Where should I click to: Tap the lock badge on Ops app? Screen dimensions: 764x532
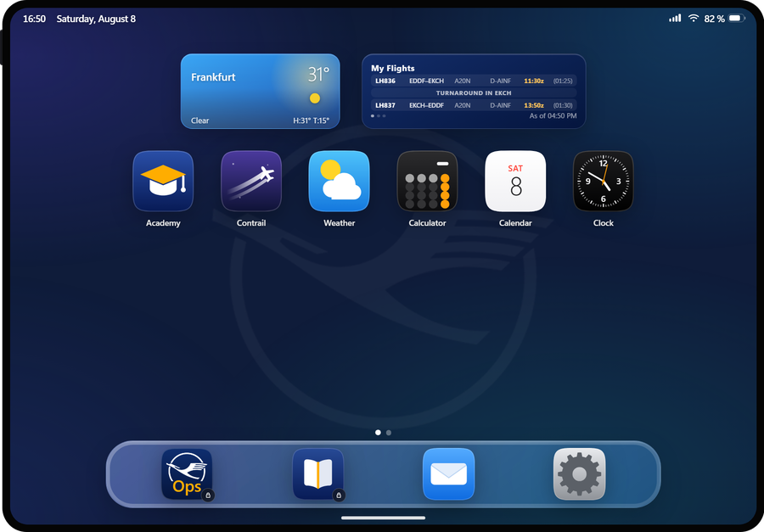[208, 495]
